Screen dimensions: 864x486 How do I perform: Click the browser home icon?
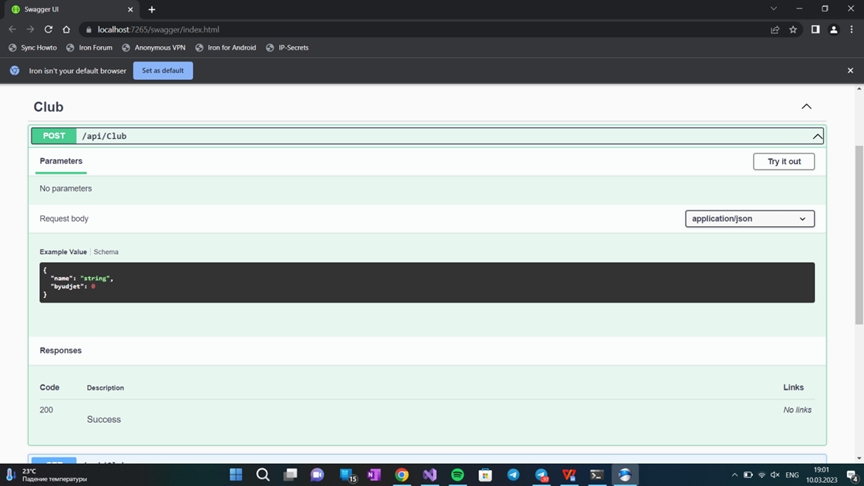click(66, 30)
